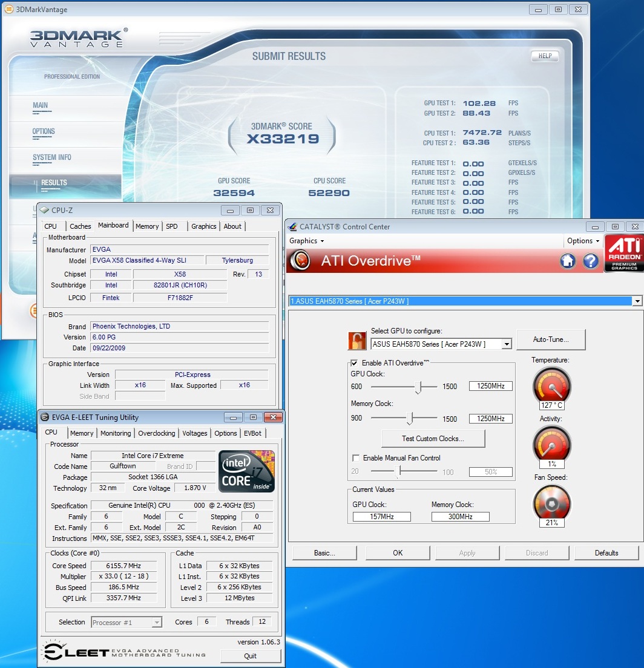This screenshot has width=644, height=668.
Task: Click Quit in E-LEET utility
Action: pos(250,656)
